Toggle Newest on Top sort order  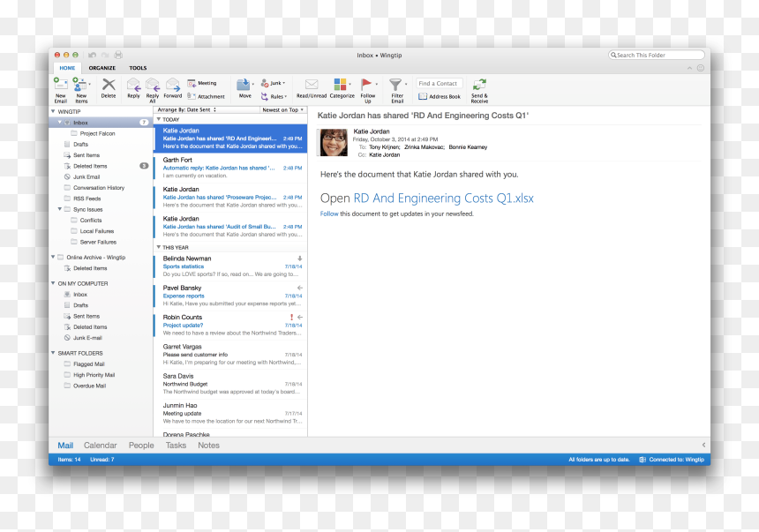[283, 110]
